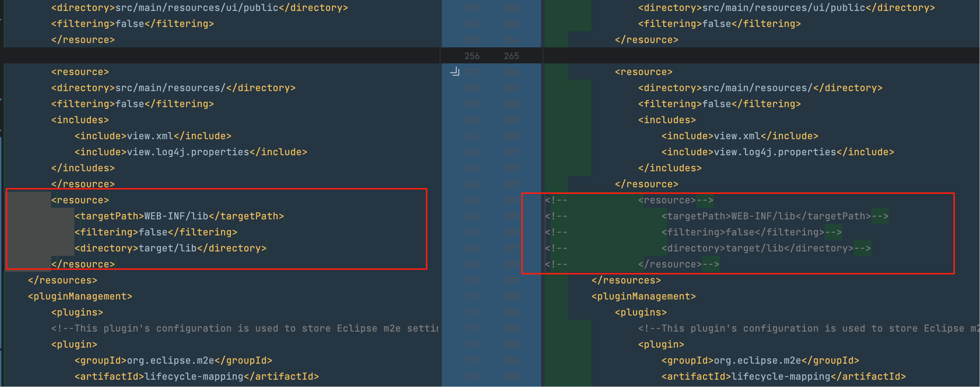The height and width of the screenshot is (387, 980).
Task: Click the right pluginManagement opening tag
Action: (643, 297)
